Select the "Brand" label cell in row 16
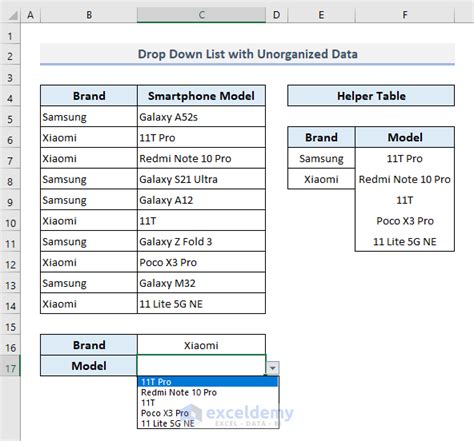The height and width of the screenshot is (441, 474). (x=89, y=345)
